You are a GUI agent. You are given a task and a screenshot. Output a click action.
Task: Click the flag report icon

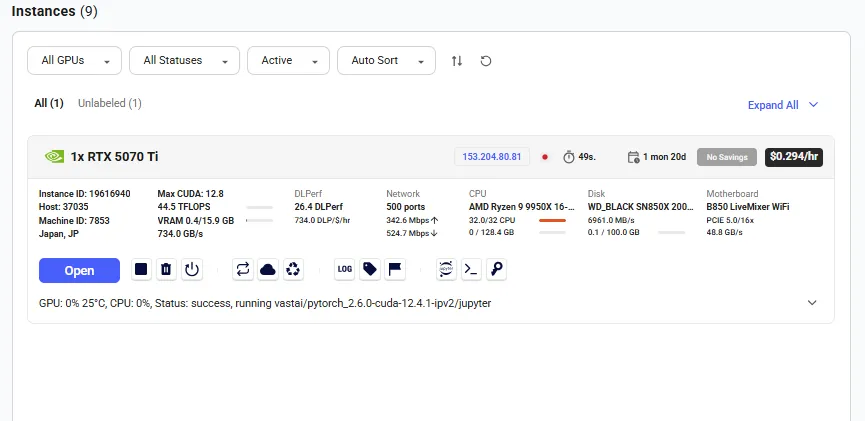[x=395, y=269]
